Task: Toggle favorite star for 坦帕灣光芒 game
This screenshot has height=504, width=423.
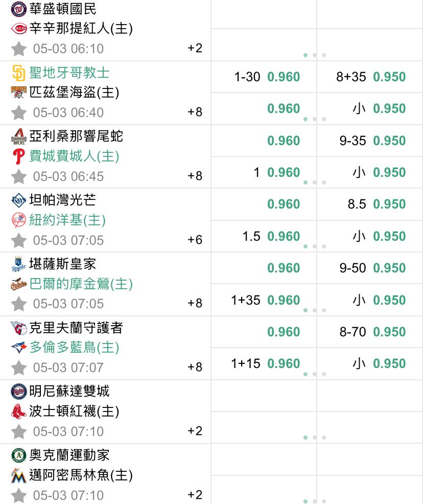Action: click(x=18, y=240)
